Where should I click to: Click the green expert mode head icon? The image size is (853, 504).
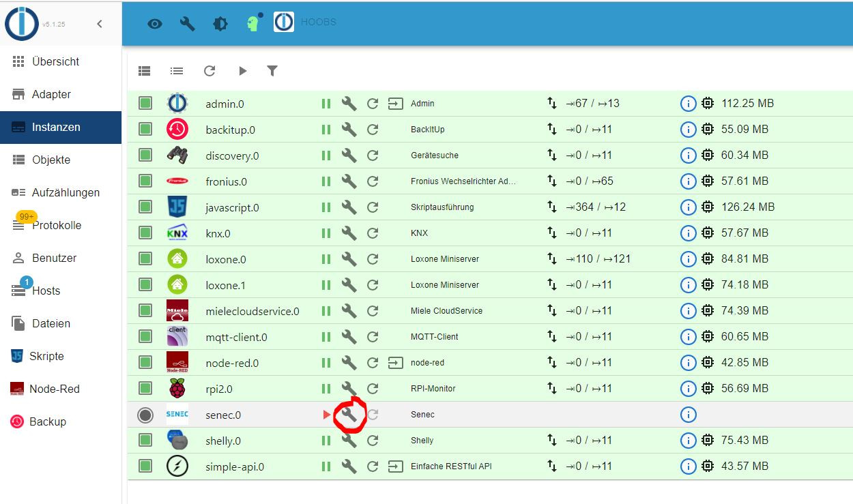click(253, 23)
